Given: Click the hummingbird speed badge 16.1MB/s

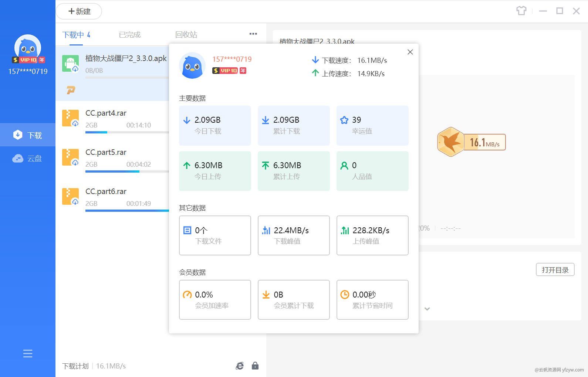Looking at the screenshot, I should [472, 142].
